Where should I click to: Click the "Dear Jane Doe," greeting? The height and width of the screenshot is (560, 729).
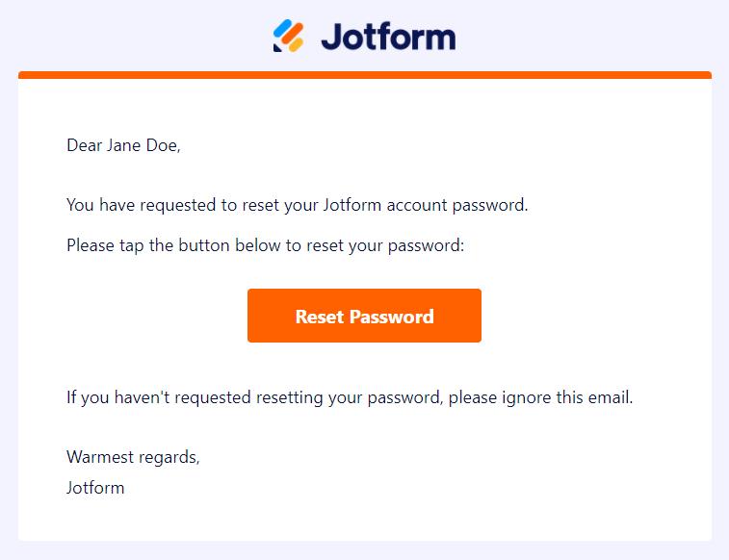[123, 145]
